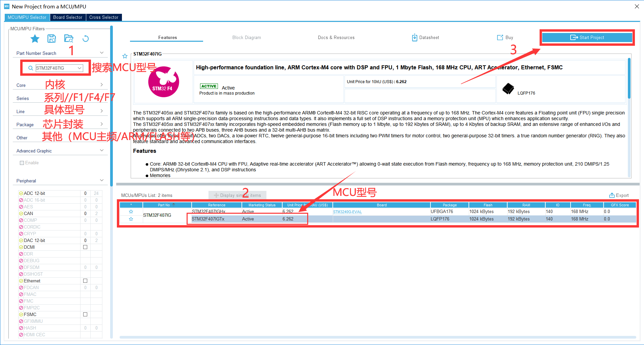
Task: Expand the Package filter section
Action: coord(101,124)
